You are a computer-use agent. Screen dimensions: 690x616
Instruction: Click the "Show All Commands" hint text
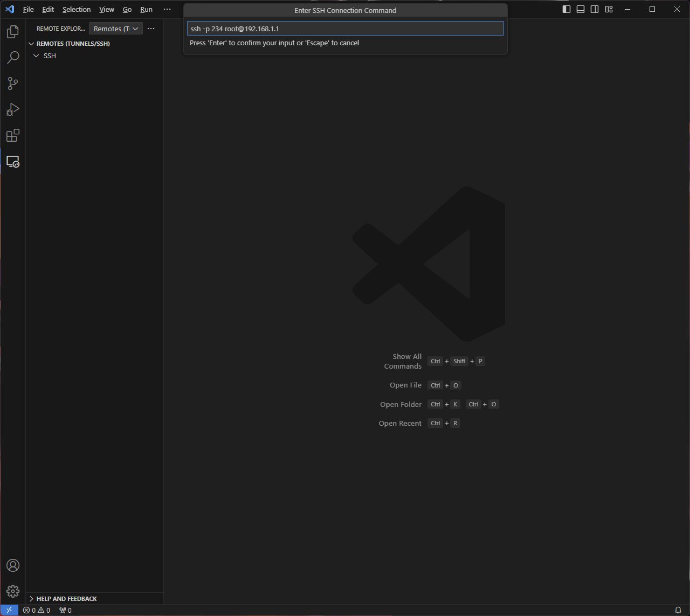(x=403, y=362)
